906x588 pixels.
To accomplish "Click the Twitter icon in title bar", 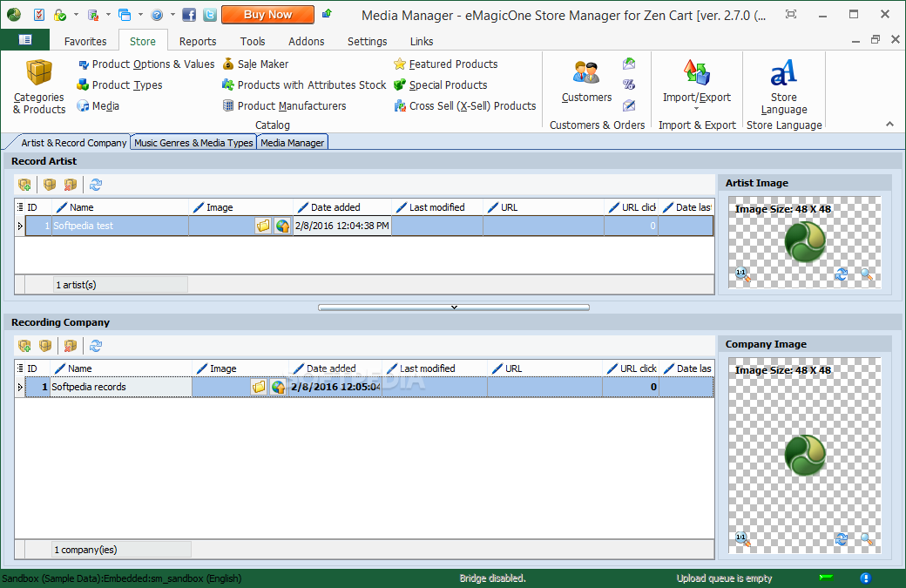I will click(210, 15).
